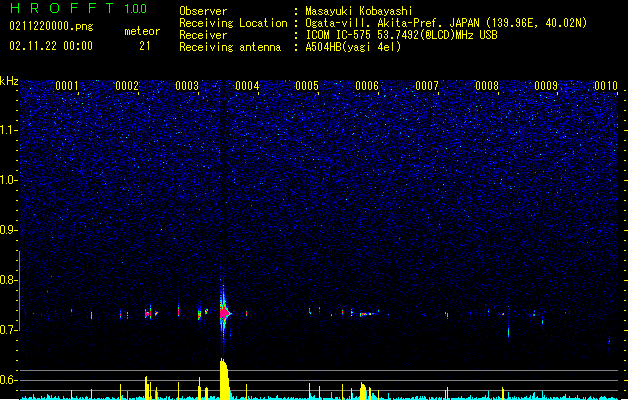Click the HROFFT 1.0.0 title text
Screen dimensions: 629x400
pos(79,8)
